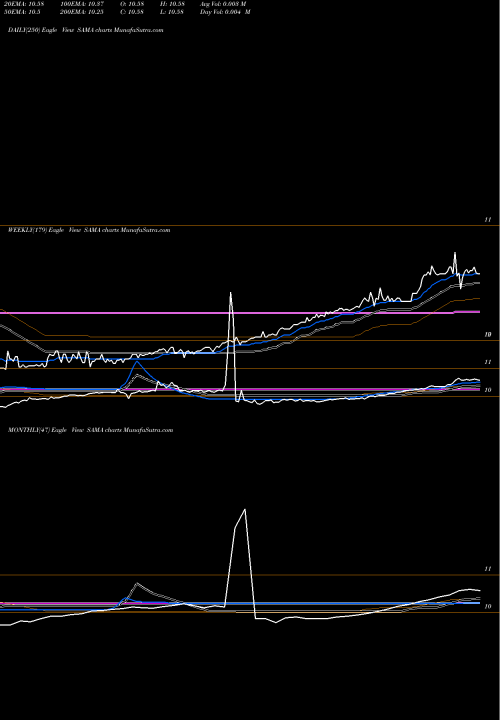This screenshot has height=720, width=500.
Task: Click the MONTHLY(47) Eagle View chart title
Action: coord(90,430)
